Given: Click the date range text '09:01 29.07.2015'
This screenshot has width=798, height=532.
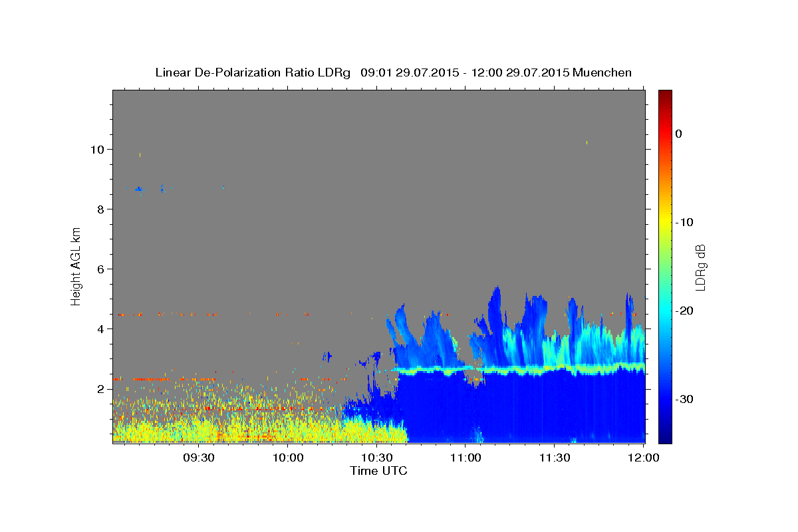Looking at the screenshot, I should [409, 72].
